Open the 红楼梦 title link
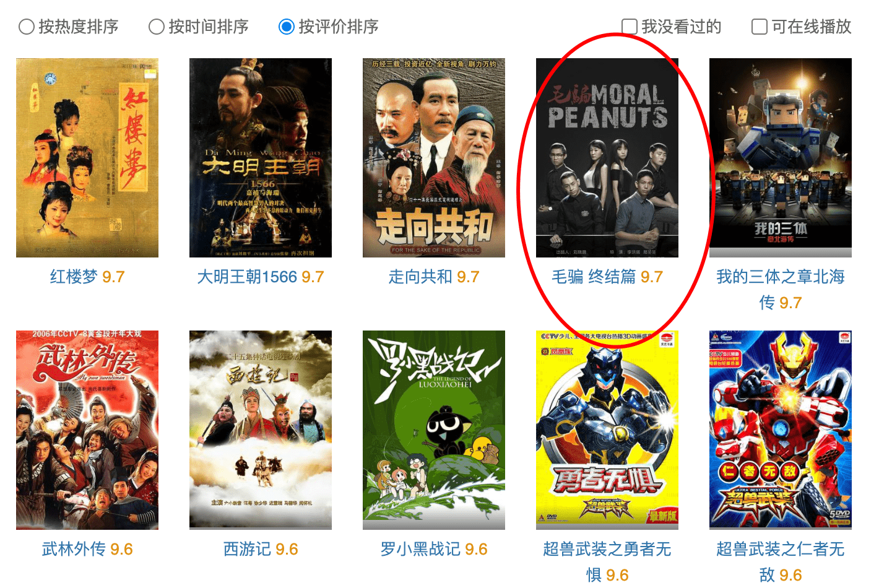The width and height of the screenshot is (879, 588). (74, 277)
